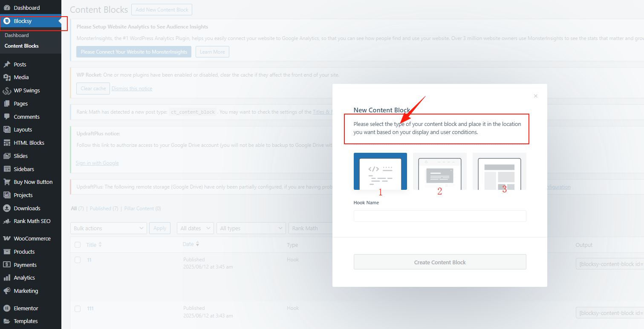Filter list by All (7)
Screen dimensions: 644x329
pyautogui.click(x=78, y=209)
